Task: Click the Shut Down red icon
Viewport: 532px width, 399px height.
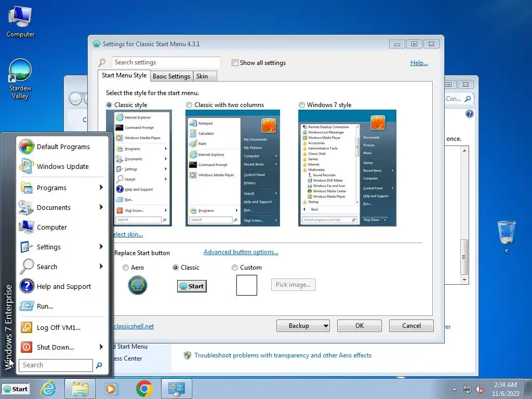Action: tap(26, 347)
